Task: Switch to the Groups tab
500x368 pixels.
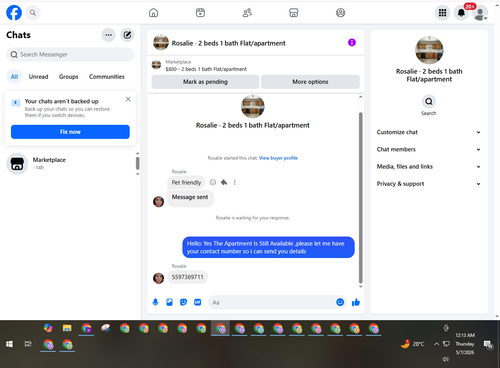Action: click(69, 77)
